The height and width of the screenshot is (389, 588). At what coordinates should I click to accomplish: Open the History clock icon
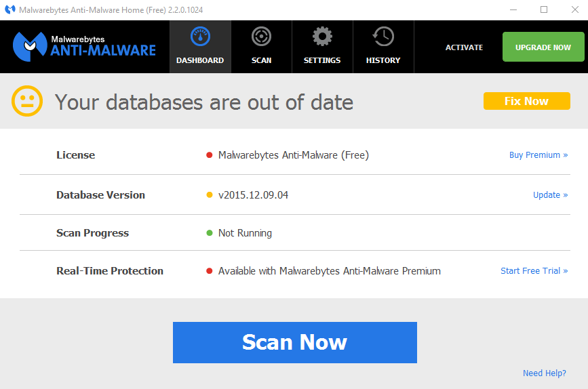click(x=383, y=37)
